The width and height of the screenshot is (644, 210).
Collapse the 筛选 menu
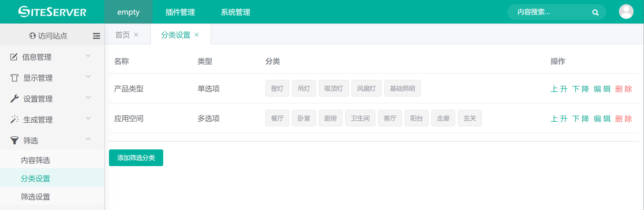coord(31,140)
